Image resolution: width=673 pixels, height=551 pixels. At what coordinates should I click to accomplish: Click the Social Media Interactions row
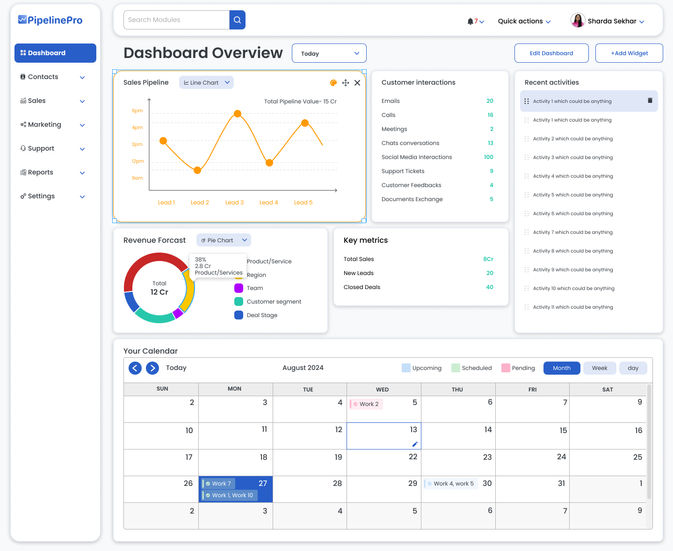tap(437, 157)
